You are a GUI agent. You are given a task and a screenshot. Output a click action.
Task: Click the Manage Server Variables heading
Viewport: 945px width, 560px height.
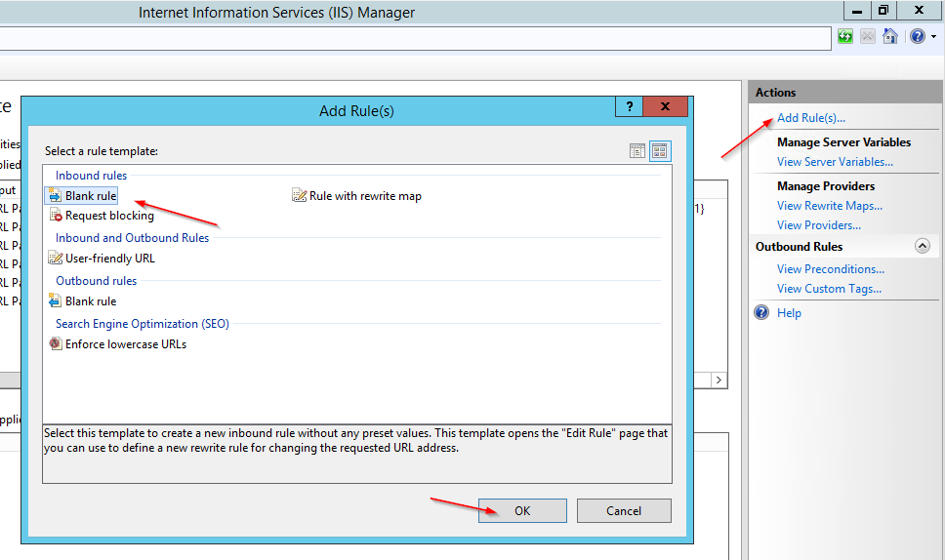[x=843, y=142]
